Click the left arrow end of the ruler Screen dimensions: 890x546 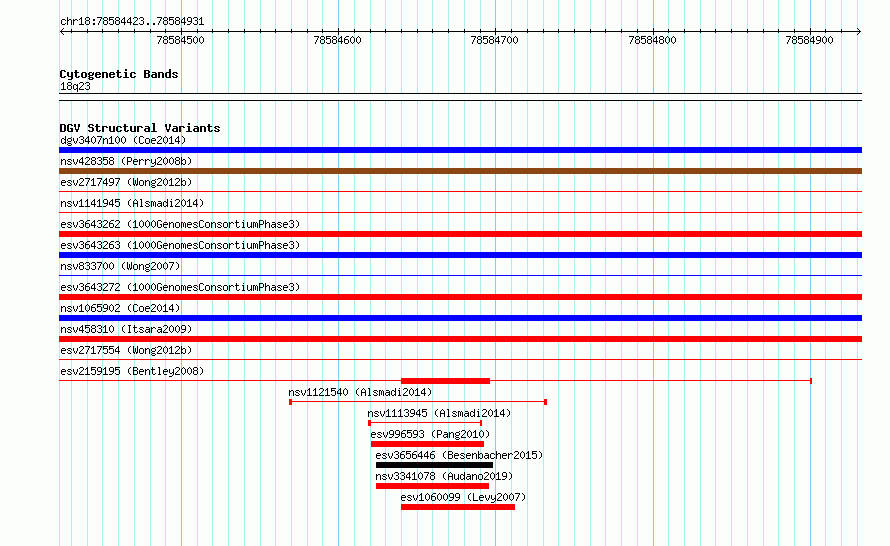click(x=62, y=31)
